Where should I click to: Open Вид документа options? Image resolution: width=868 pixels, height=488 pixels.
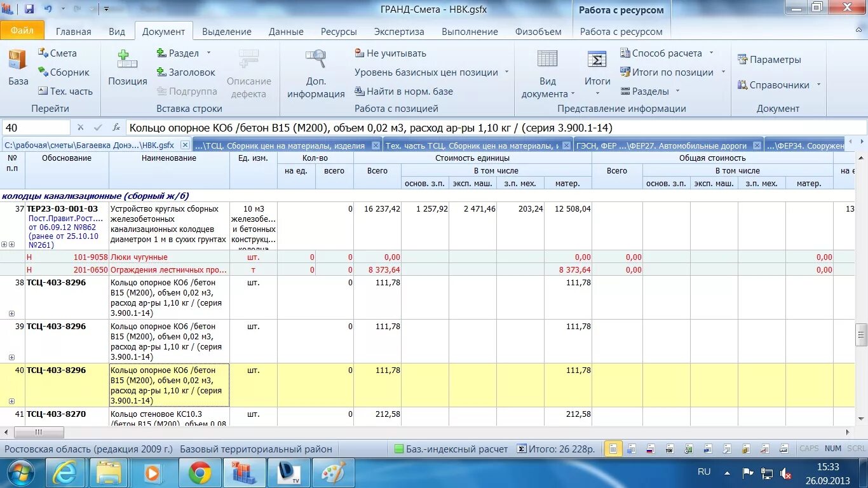(547, 74)
